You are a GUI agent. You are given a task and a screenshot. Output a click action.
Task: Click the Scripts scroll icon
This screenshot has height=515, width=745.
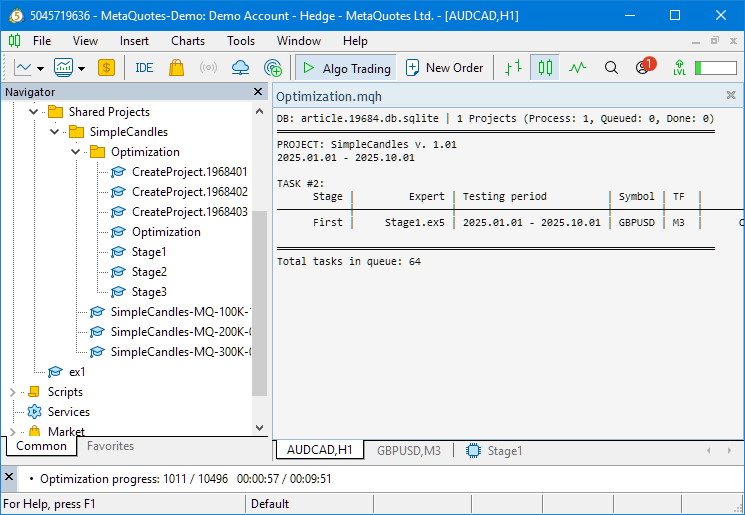34,391
